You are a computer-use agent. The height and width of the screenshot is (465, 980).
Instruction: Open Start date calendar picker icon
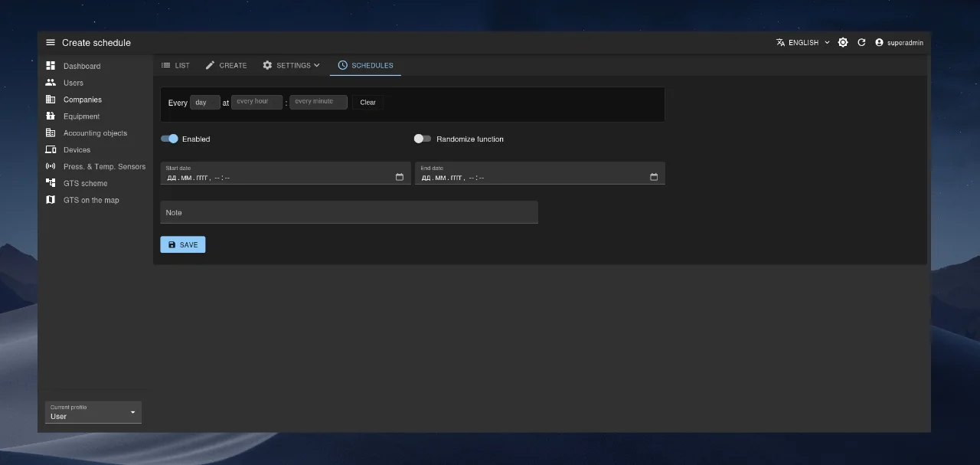click(x=400, y=177)
